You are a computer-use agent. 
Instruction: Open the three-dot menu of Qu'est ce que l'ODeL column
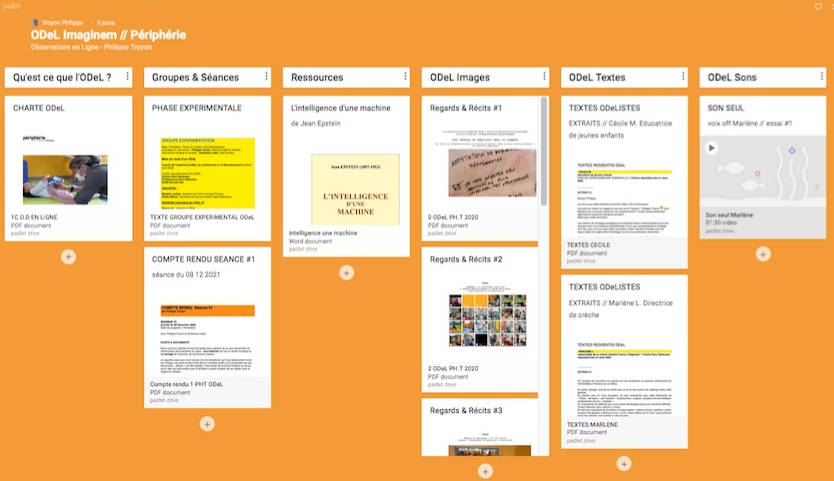[x=127, y=77]
